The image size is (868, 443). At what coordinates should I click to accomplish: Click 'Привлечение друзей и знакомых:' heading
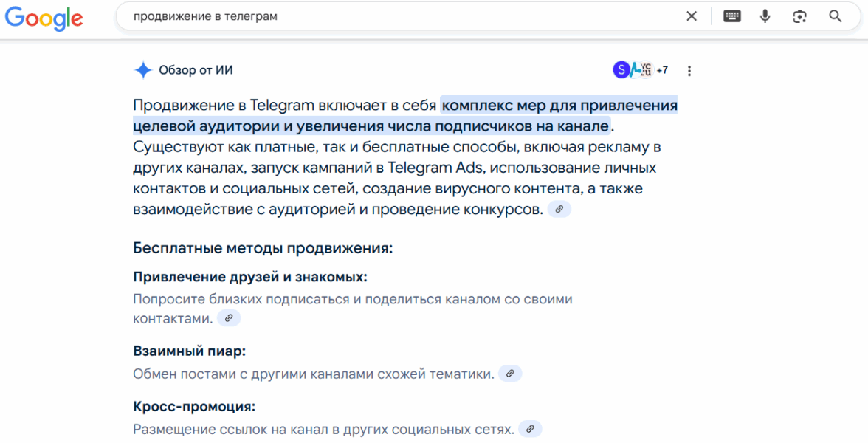[x=250, y=277]
